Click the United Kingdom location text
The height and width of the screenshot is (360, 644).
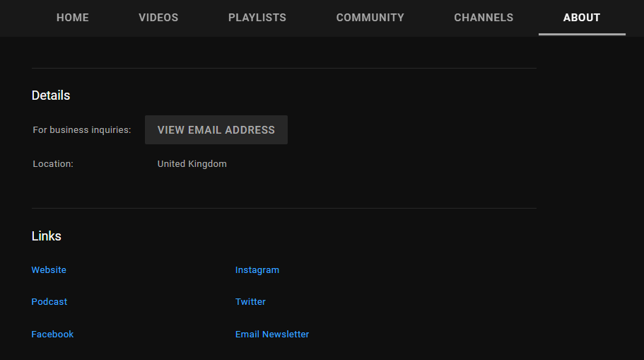click(192, 164)
